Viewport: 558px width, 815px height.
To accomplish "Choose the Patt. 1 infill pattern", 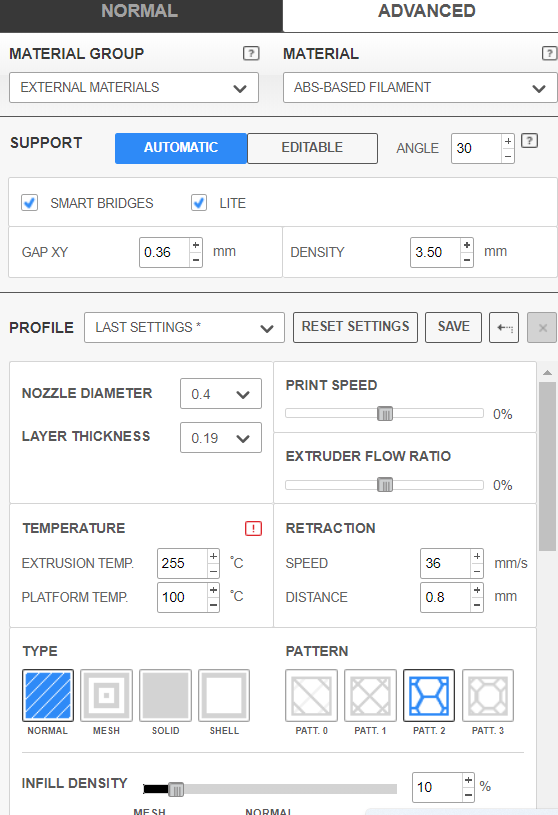I will click(x=370, y=695).
